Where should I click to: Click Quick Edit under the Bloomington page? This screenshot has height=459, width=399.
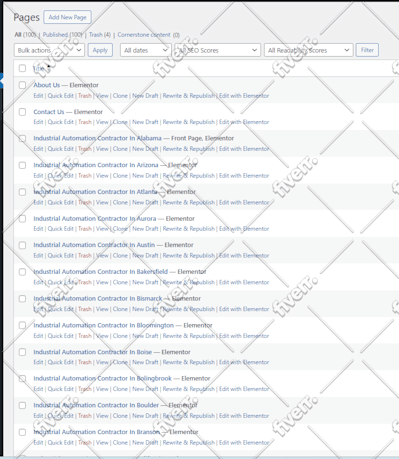click(x=61, y=336)
